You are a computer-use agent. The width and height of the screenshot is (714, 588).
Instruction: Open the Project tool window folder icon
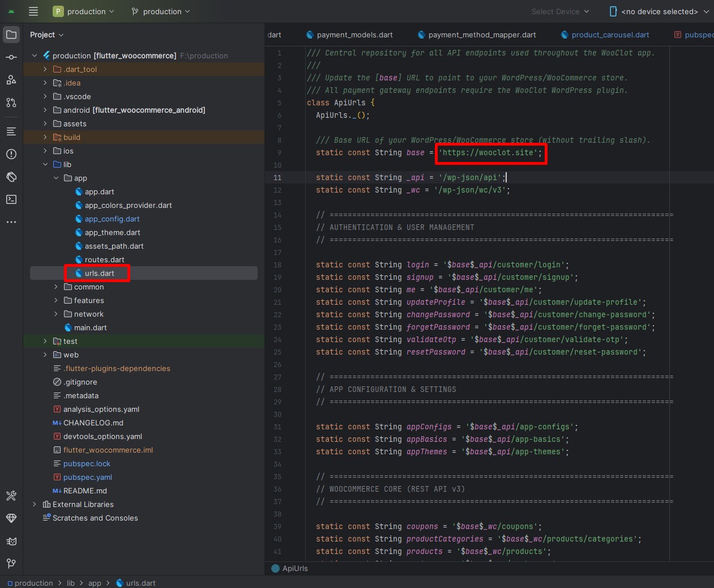(11, 34)
